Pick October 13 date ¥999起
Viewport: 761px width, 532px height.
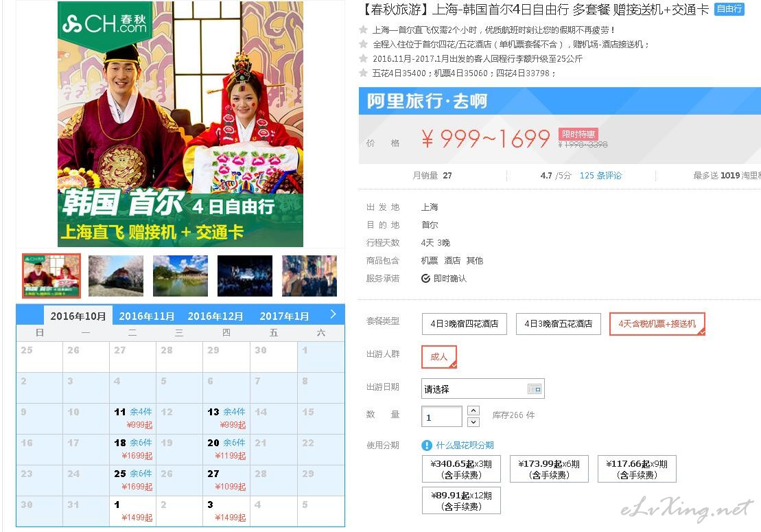(226, 418)
